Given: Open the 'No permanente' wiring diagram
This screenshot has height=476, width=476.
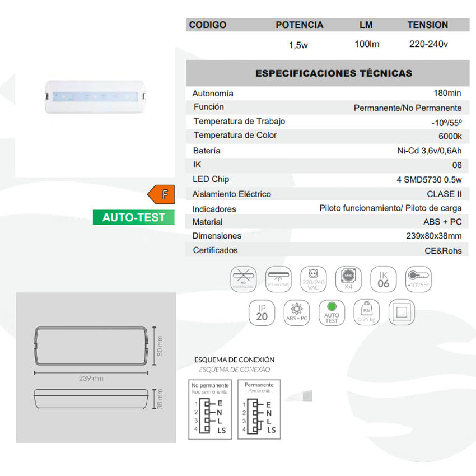Looking at the screenshot, I should tap(210, 409).
